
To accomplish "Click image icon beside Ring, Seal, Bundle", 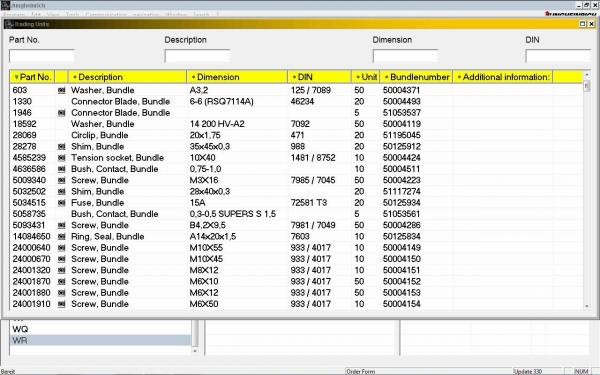I will click(61, 236).
